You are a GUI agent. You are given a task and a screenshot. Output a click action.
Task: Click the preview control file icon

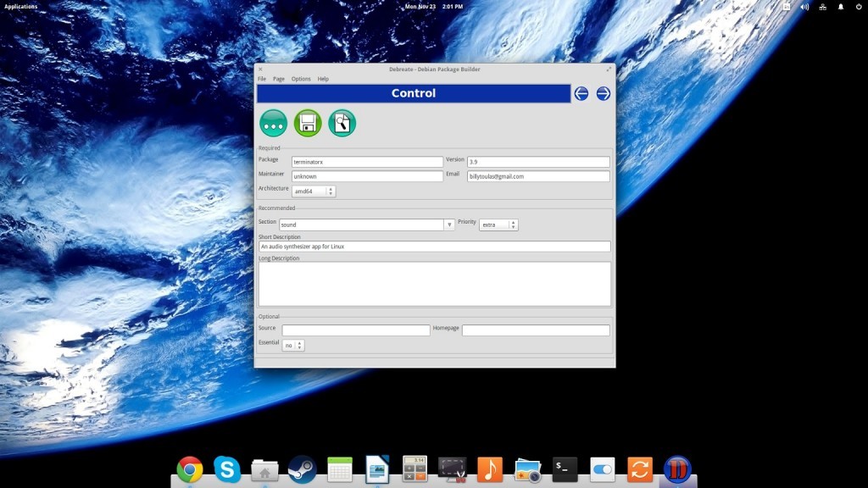(x=342, y=123)
